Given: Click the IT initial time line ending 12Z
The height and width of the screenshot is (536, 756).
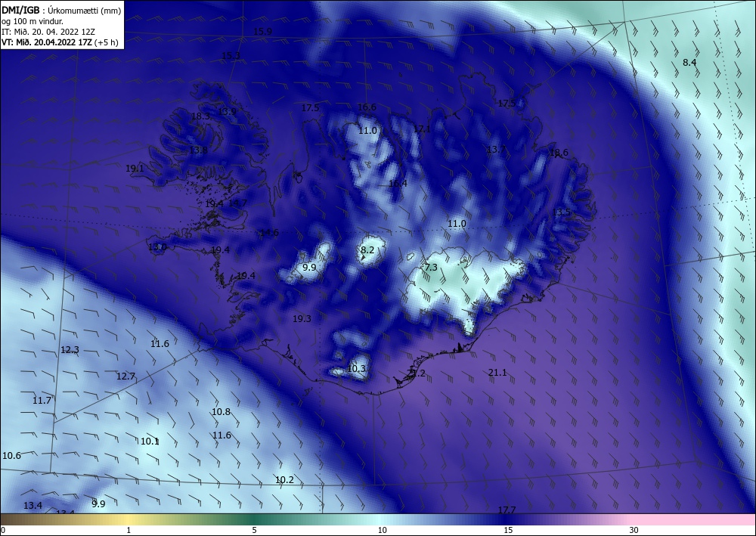Looking at the screenshot, I should (x=48, y=31).
